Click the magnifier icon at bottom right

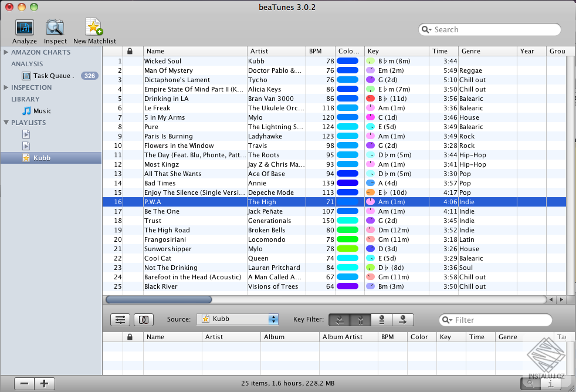(530, 383)
